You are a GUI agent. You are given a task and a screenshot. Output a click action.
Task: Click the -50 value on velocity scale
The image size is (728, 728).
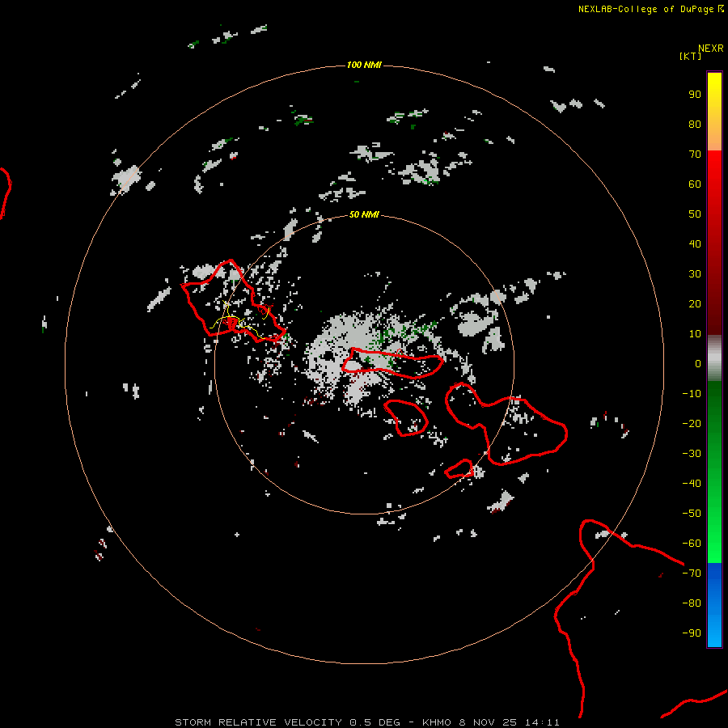coord(692,514)
